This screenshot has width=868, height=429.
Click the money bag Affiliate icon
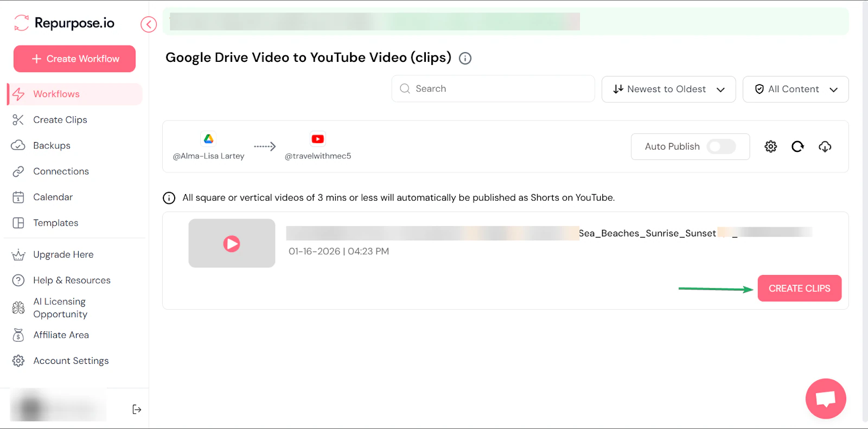coord(18,335)
